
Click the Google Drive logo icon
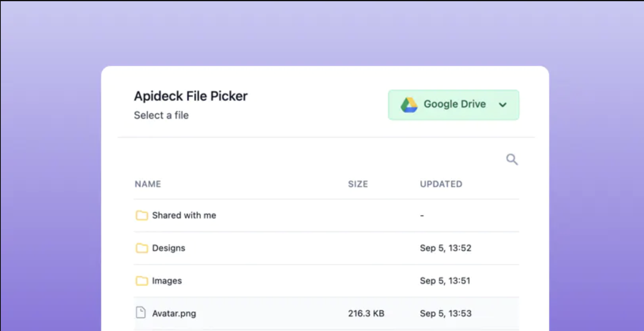click(409, 105)
